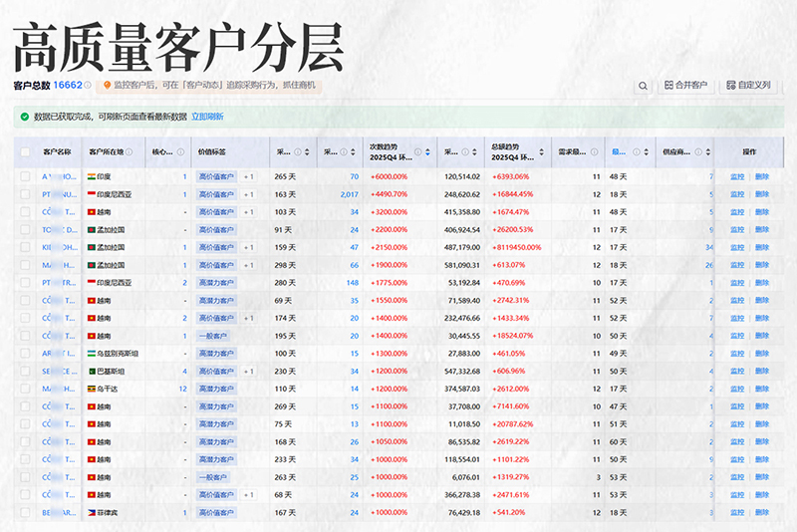Click the info icon in 核心 column header
Screen dimensions: 797x532
181,152
